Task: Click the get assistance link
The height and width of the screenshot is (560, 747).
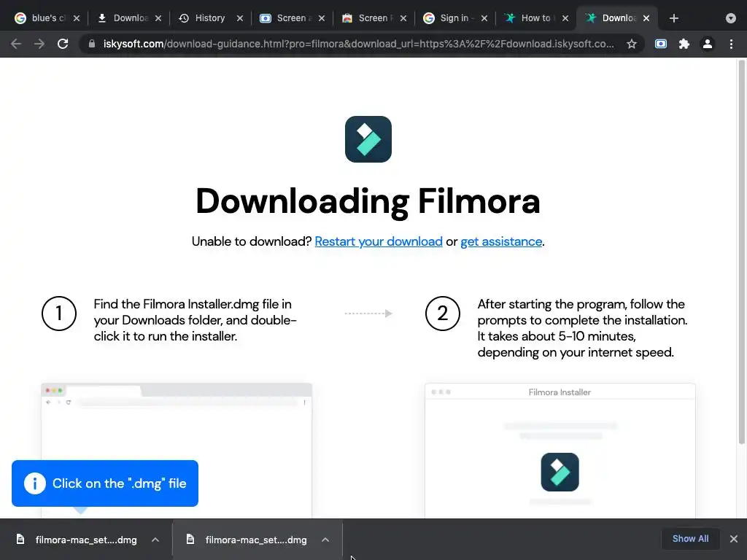Action: (x=501, y=241)
